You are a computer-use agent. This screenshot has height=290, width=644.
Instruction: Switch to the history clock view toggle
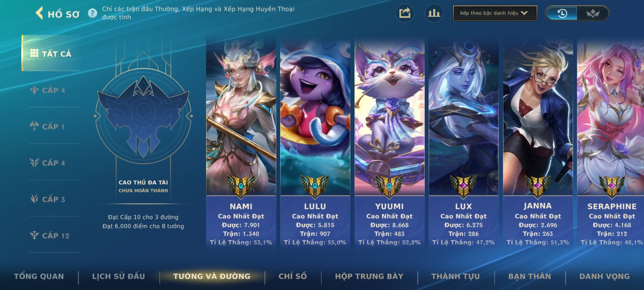562,13
